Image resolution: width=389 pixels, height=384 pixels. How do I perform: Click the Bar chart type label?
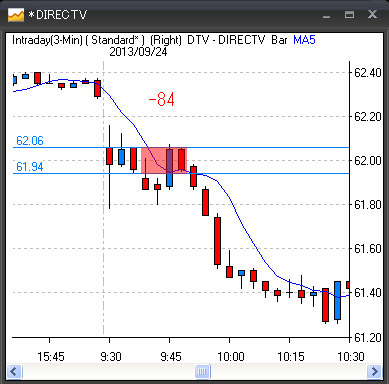click(x=279, y=40)
